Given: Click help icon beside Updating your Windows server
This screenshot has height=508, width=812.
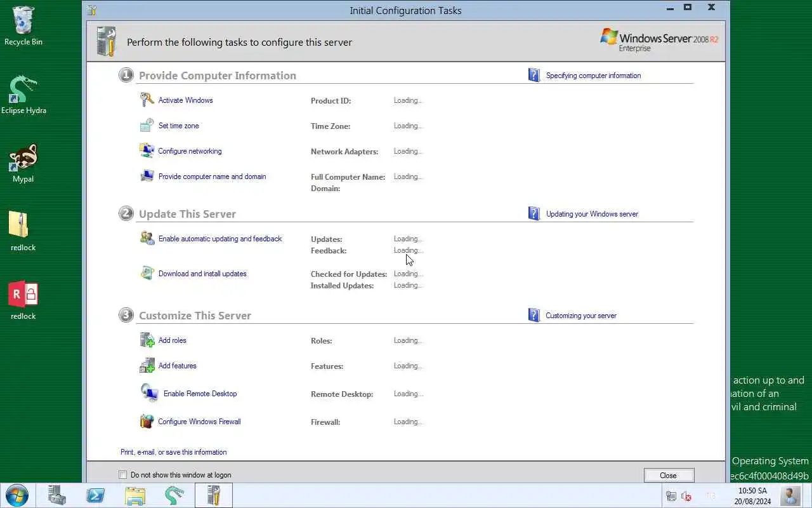Looking at the screenshot, I should 534,213.
